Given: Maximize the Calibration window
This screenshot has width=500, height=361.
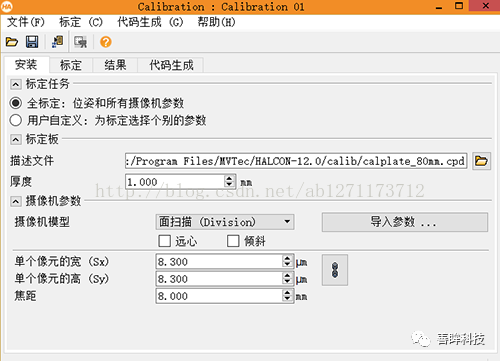Looking at the screenshot, I should (459, 6).
